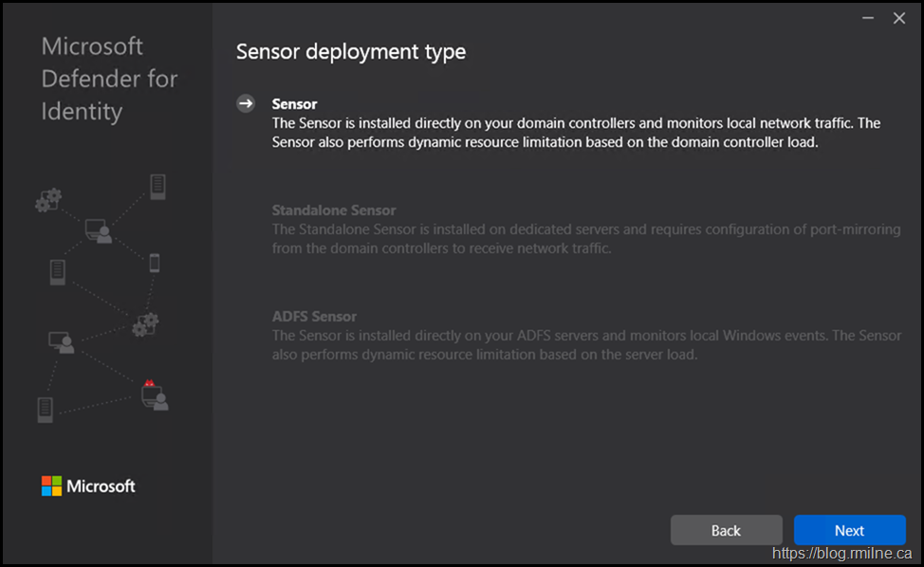Click the server icon at diagram bottom-left
Image resolution: width=924 pixels, height=567 pixels.
[x=45, y=410]
